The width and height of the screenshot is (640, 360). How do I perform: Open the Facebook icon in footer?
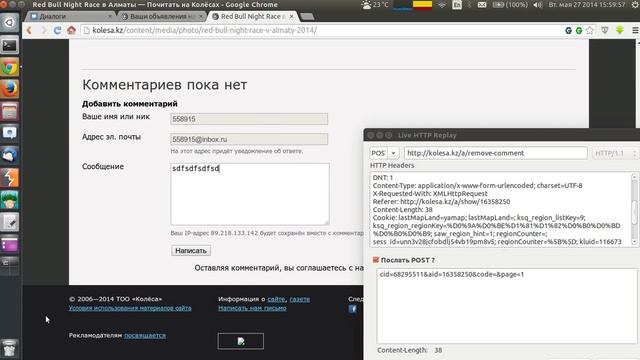tap(353, 309)
